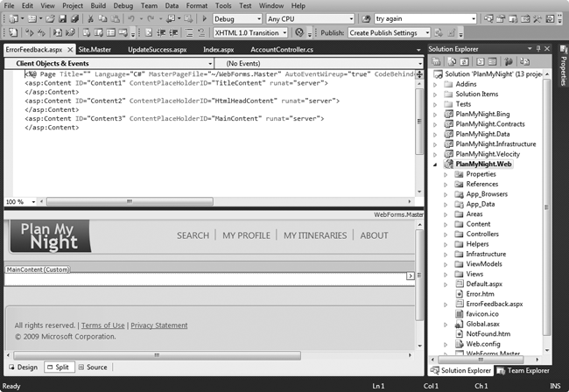The width and height of the screenshot is (569, 392).
Task: Click the Toolbox hammer-and-wrench toolbar icon
Action: [x=537, y=19]
